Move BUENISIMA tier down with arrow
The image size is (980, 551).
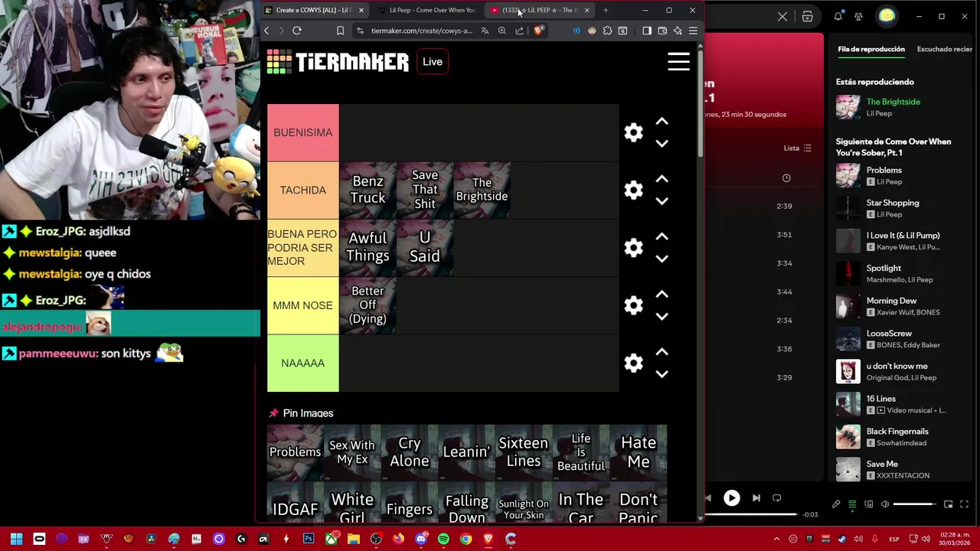[662, 143]
